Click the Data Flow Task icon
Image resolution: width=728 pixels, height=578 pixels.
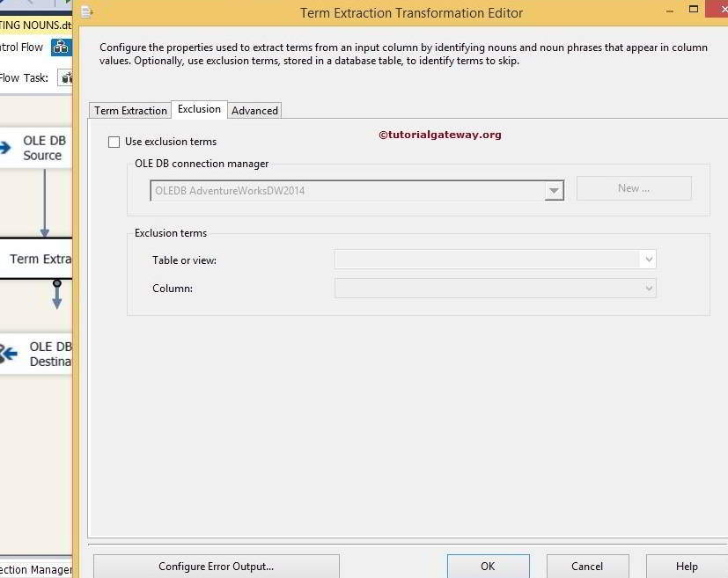[x=66, y=77]
